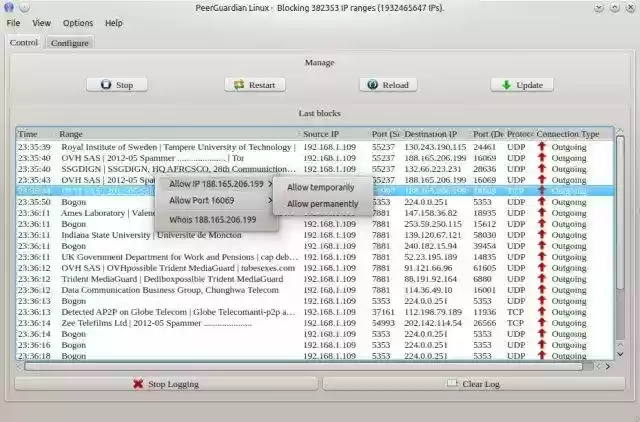This screenshot has width=640, height=422.
Task: Select Allow permanently option
Action: coord(322,204)
